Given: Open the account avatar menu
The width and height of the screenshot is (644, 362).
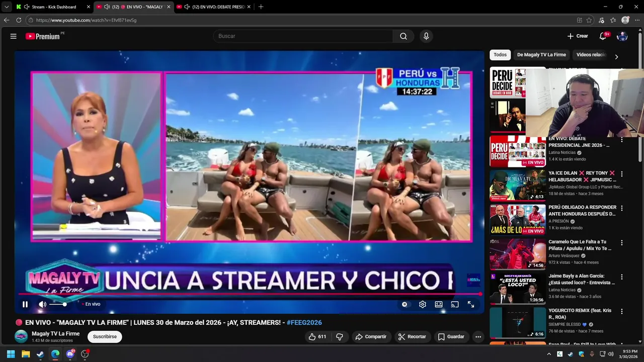Looking at the screenshot, I should click(622, 36).
